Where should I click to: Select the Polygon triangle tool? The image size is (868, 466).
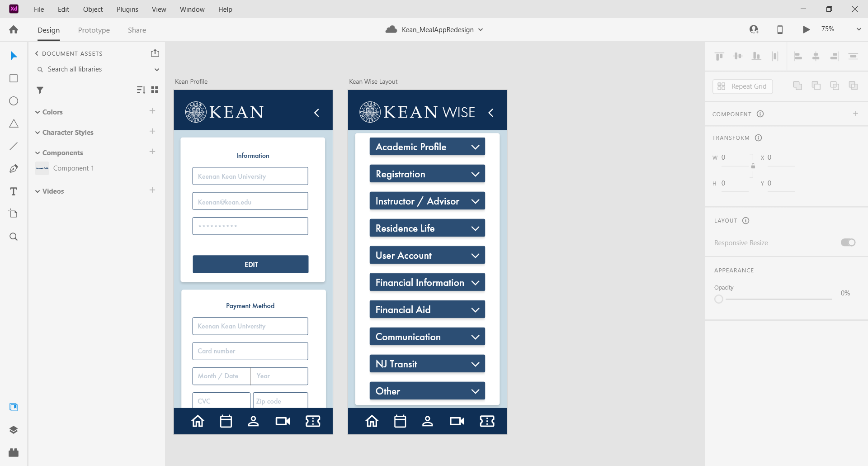coord(14,124)
